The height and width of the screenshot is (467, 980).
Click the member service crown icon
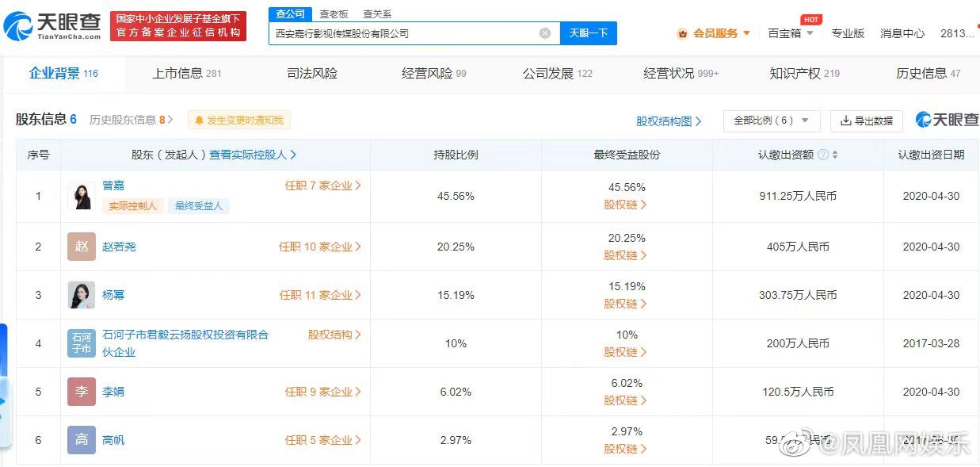point(682,33)
